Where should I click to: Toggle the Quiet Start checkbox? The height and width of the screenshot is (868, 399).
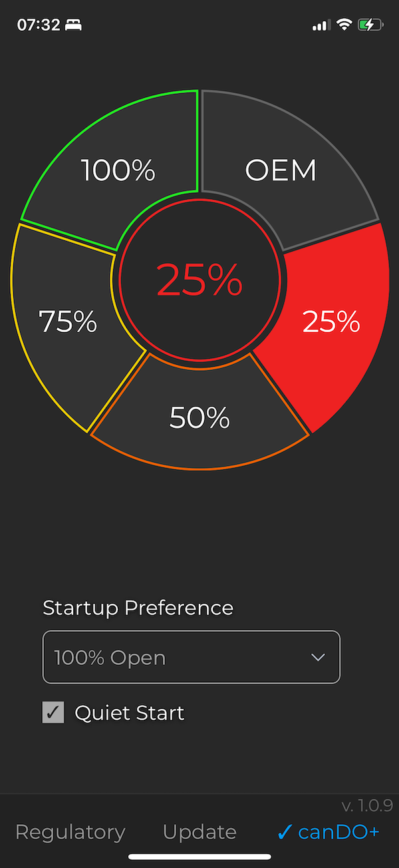pyautogui.click(x=53, y=712)
